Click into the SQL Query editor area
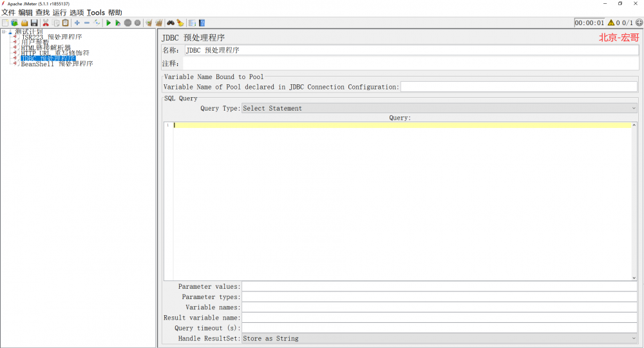This screenshot has width=644, height=348. 402,201
